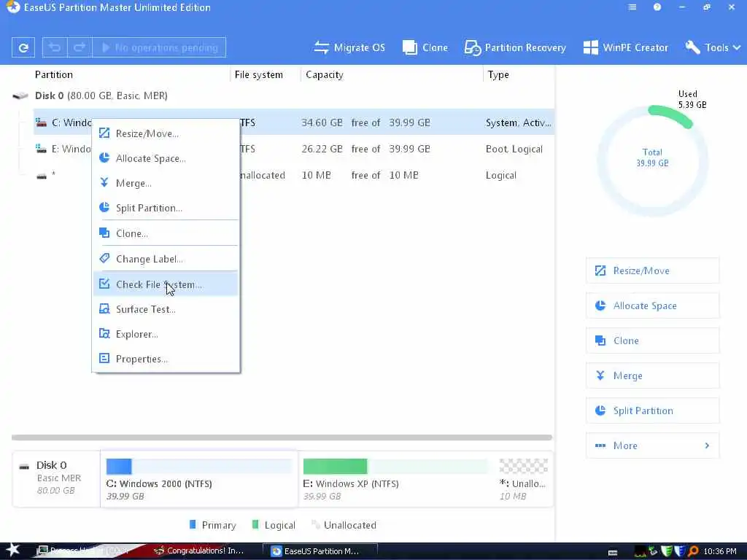Switch to Congratulations taskbar window
This screenshot has height=560, width=747.
tap(200, 551)
